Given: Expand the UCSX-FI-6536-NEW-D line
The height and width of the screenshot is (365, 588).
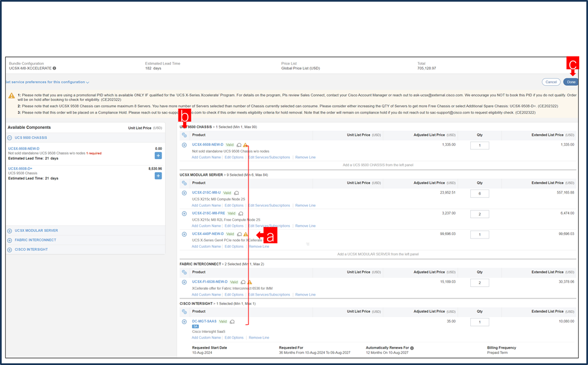Looking at the screenshot, I should pyautogui.click(x=184, y=282).
